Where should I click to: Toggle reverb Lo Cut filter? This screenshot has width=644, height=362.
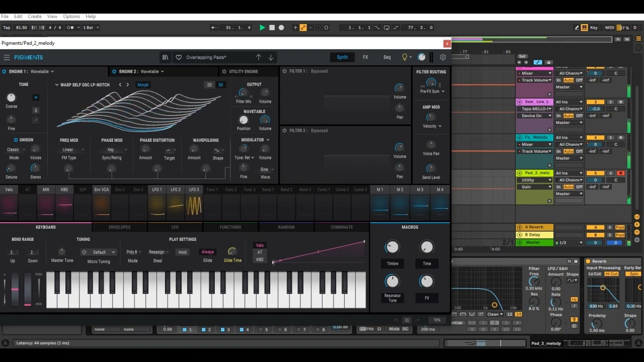595,274
